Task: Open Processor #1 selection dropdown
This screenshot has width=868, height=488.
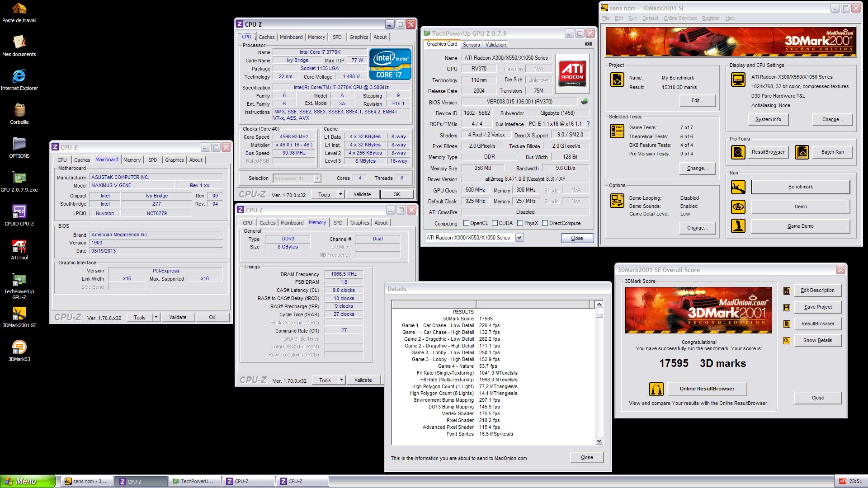Action: pyautogui.click(x=317, y=178)
